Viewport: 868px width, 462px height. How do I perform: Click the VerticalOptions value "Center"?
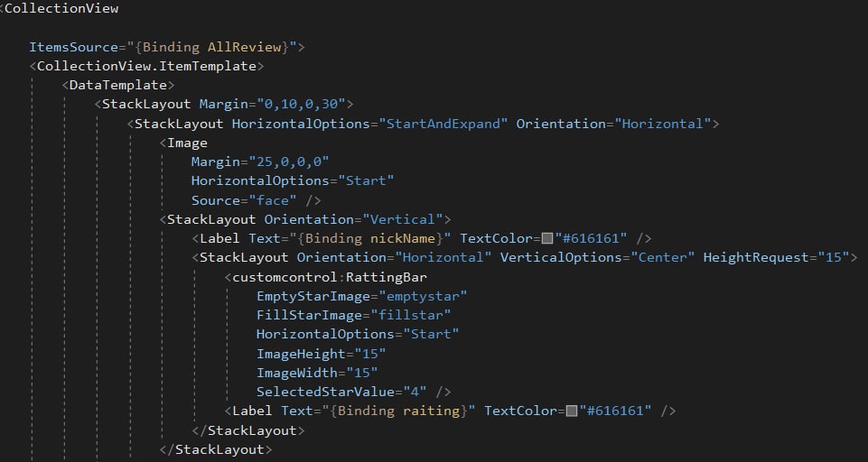tap(663, 257)
